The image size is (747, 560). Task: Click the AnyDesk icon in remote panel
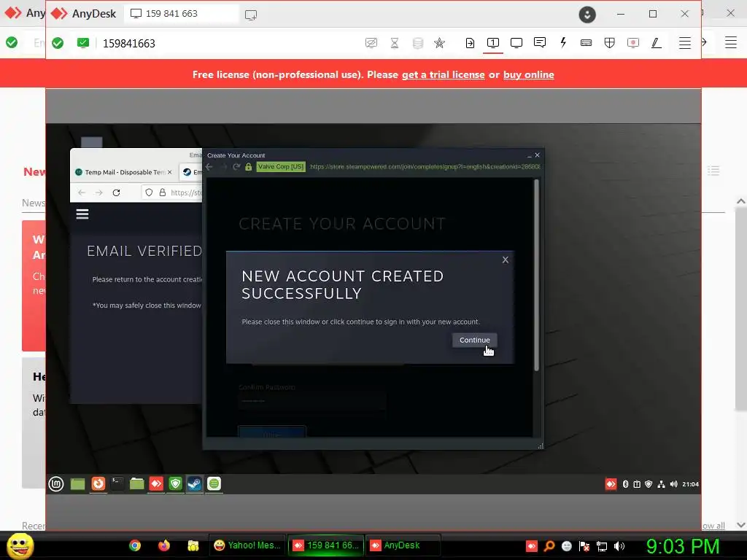[x=156, y=484]
